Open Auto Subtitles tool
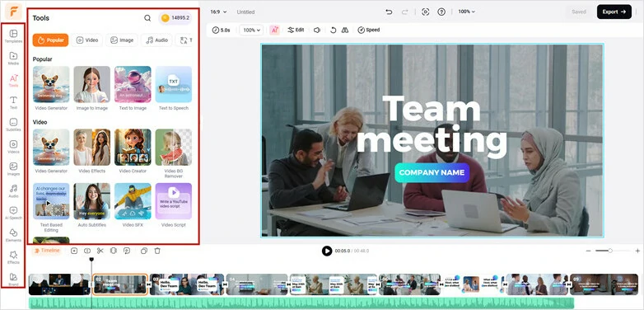This screenshot has height=310, width=644. click(x=92, y=204)
